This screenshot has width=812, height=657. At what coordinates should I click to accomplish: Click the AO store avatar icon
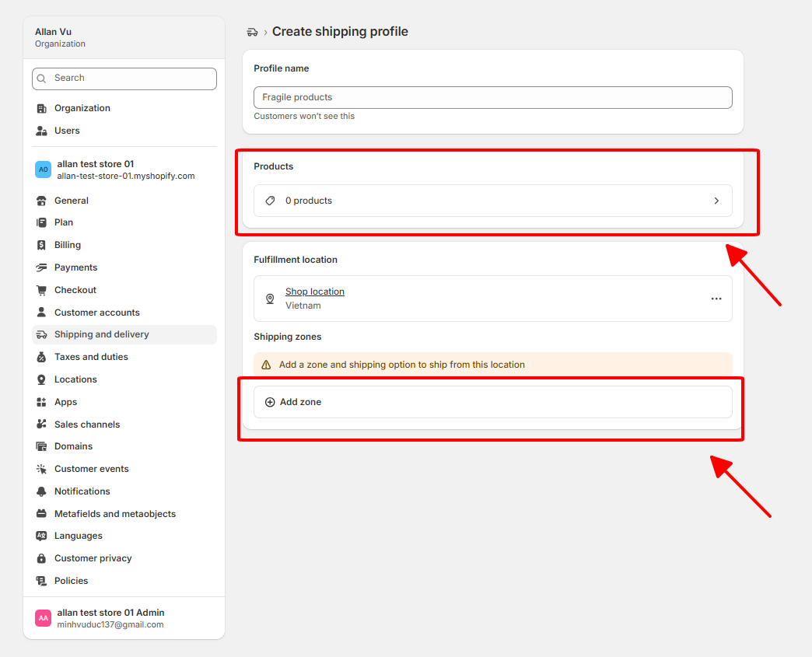[43, 169]
